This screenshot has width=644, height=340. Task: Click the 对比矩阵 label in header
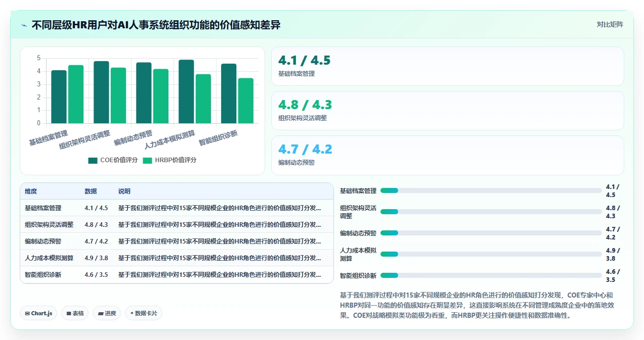(610, 24)
